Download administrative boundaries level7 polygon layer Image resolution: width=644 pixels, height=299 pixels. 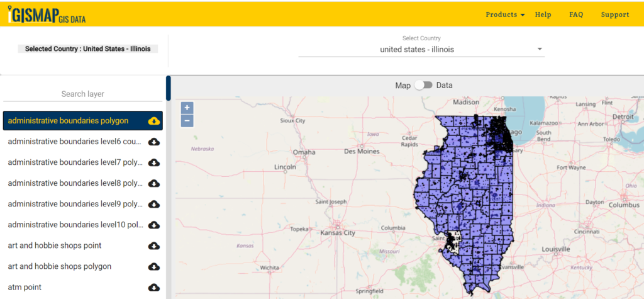point(153,162)
